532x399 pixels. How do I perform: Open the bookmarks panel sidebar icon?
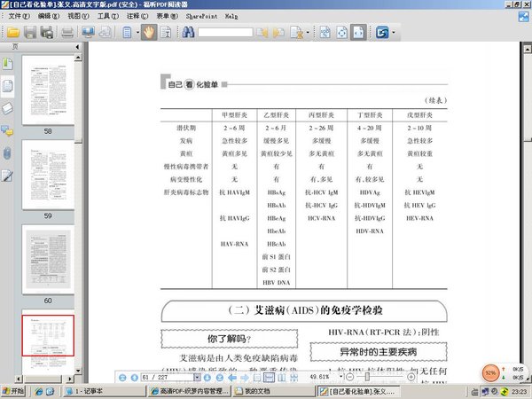click(x=7, y=64)
